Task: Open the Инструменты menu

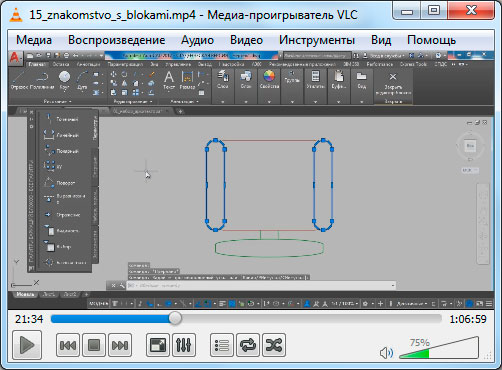Action: pos(317,40)
